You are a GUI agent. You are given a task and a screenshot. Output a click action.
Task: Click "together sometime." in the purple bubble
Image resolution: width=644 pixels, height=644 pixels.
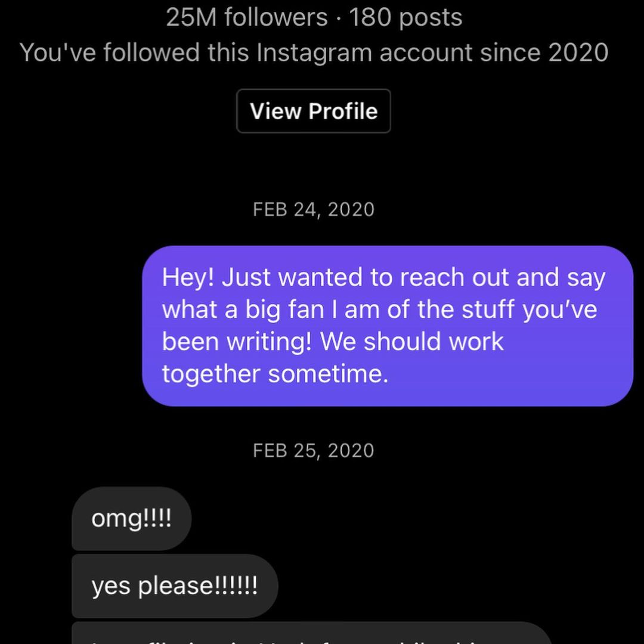pos(275,374)
